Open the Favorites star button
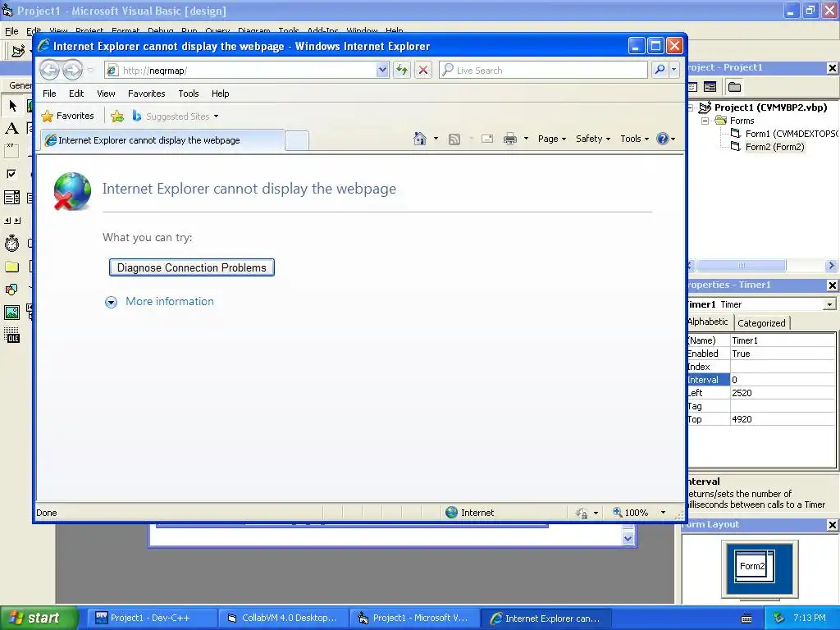Viewport: 840px width, 630px height. [68, 116]
